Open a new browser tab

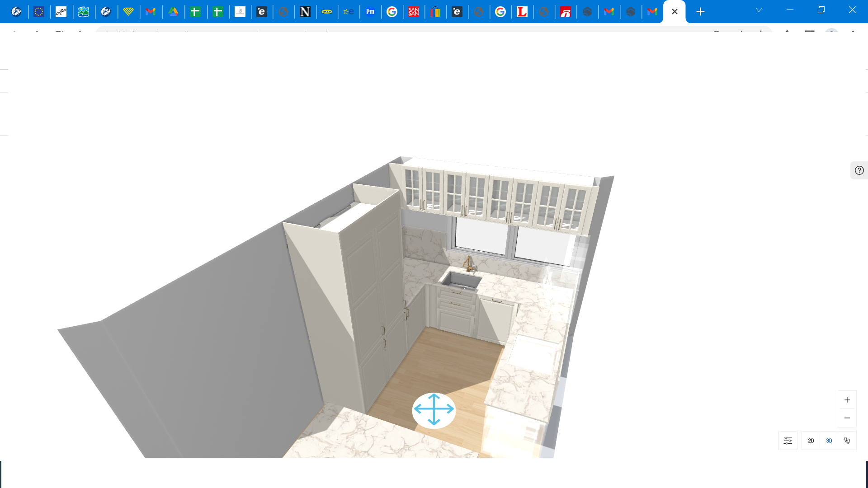click(x=700, y=12)
